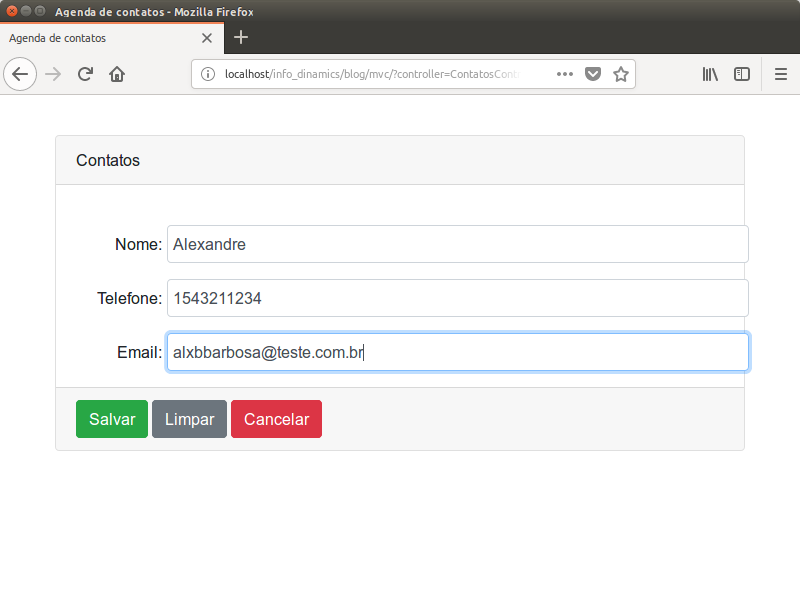This screenshot has height=612, width=800.
Task: Select the Agenda de contatos tab
Action: point(112,38)
